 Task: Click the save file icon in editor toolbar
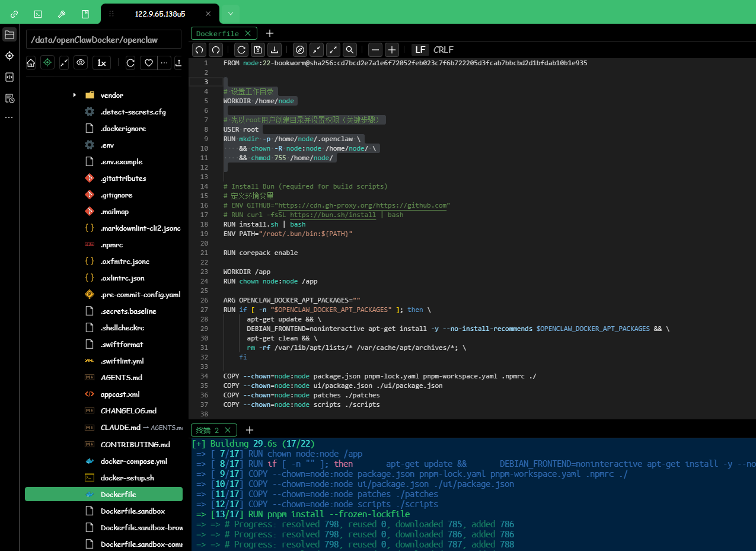257,50
